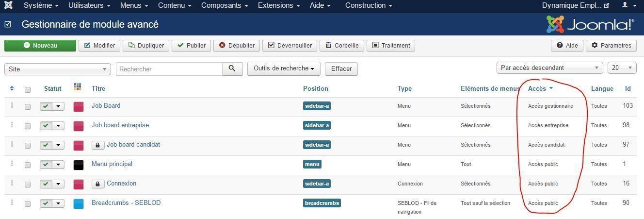Image resolution: width=644 pixels, height=219 pixels.
Task: Open the Extensions menu
Action: click(x=279, y=5)
